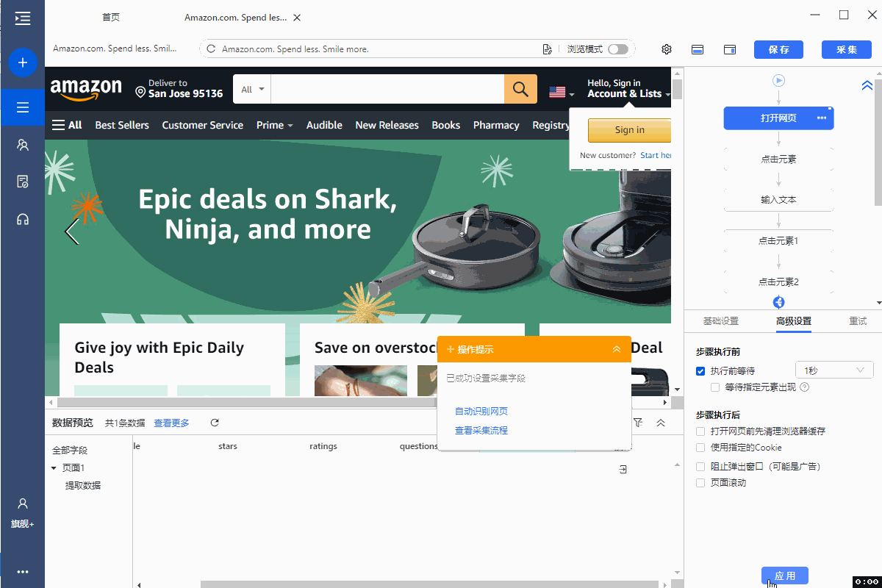Click the Deliver to San Jose location
The width and height of the screenshot is (882, 588).
coord(179,89)
